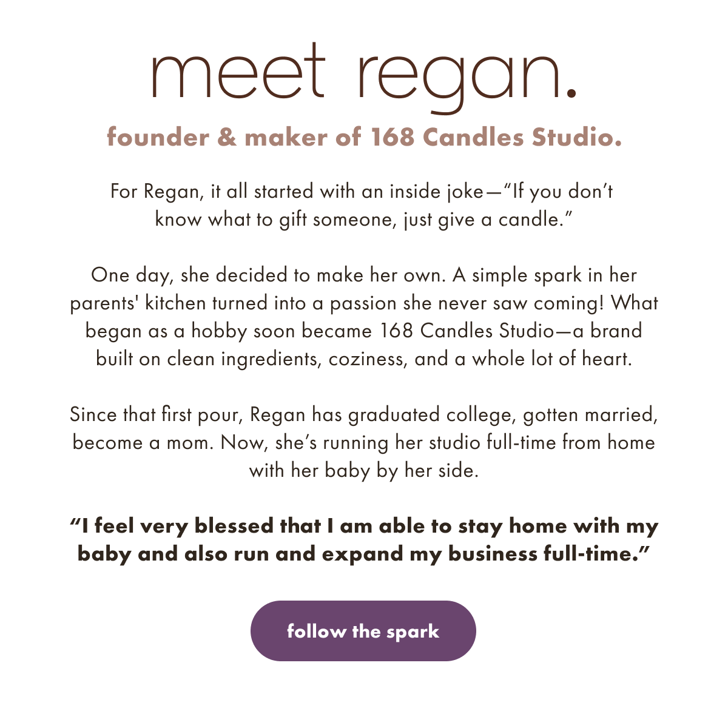Click the paragraph starting 'For Regan, it all started'
Image resolution: width=728 pixels, height=711 pixels.
(x=362, y=205)
